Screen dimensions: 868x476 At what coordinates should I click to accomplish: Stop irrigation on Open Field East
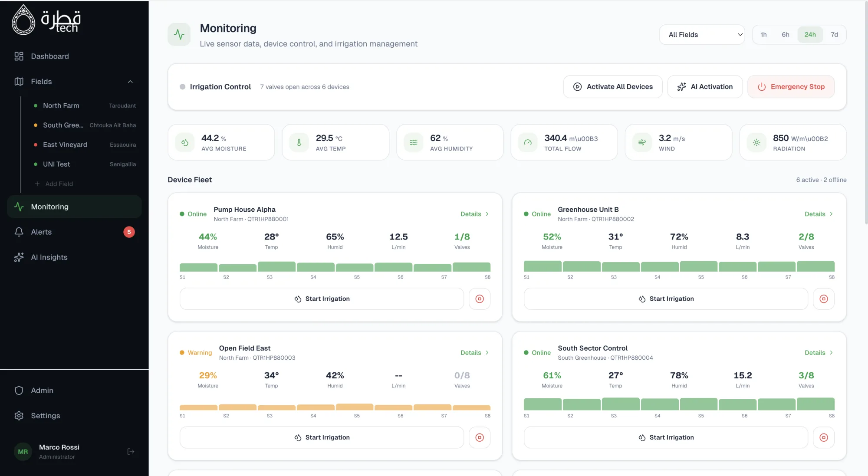pyautogui.click(x=480, y=437)
